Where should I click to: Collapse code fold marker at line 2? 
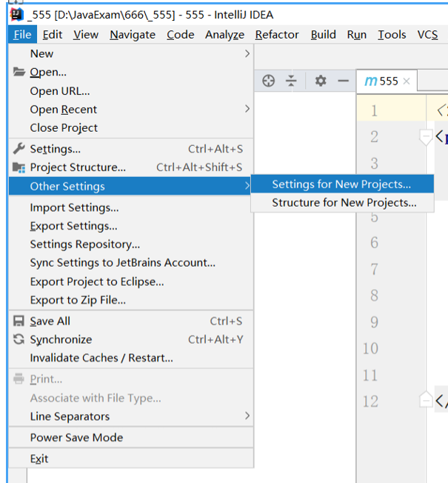point(426,136)
